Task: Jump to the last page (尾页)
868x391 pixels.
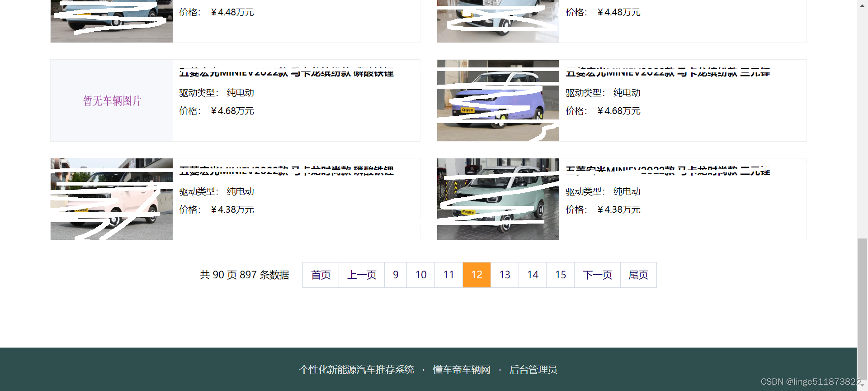Action: (638, 275)
